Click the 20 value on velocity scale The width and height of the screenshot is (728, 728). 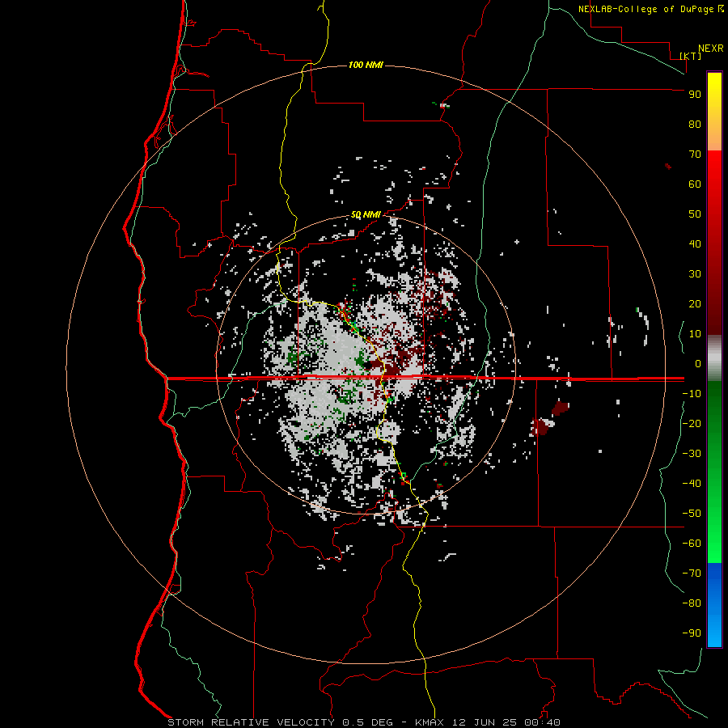tap(695, 303)
